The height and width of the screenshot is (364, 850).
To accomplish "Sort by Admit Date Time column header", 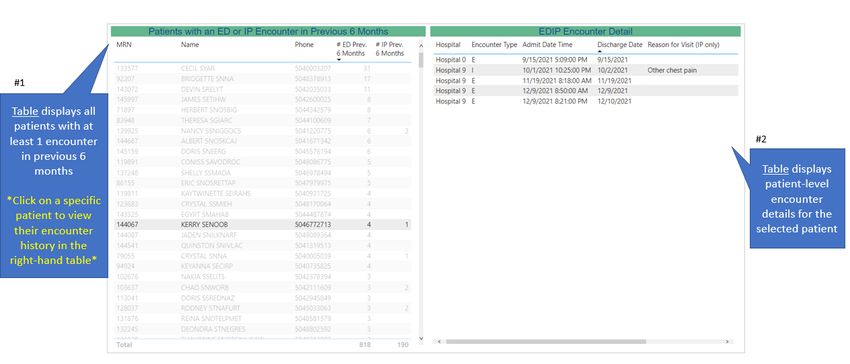I will coord(548,44).
